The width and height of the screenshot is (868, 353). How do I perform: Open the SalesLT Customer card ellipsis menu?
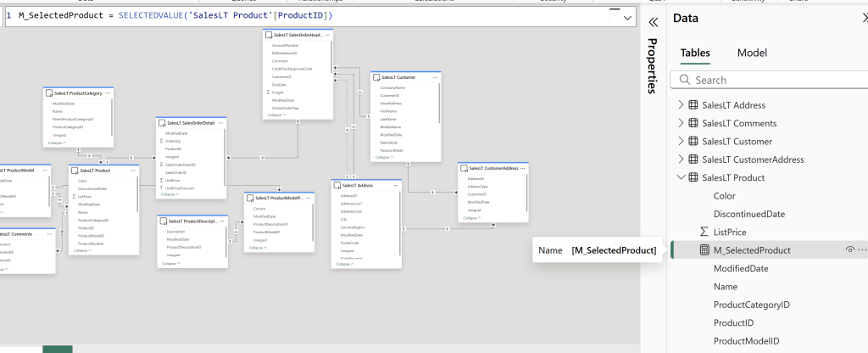436,77
